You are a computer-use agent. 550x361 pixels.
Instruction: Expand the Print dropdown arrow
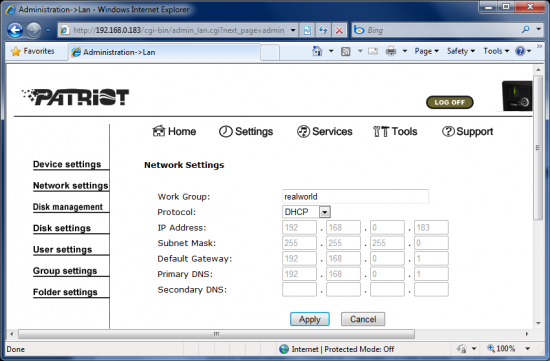click(404, 51)
